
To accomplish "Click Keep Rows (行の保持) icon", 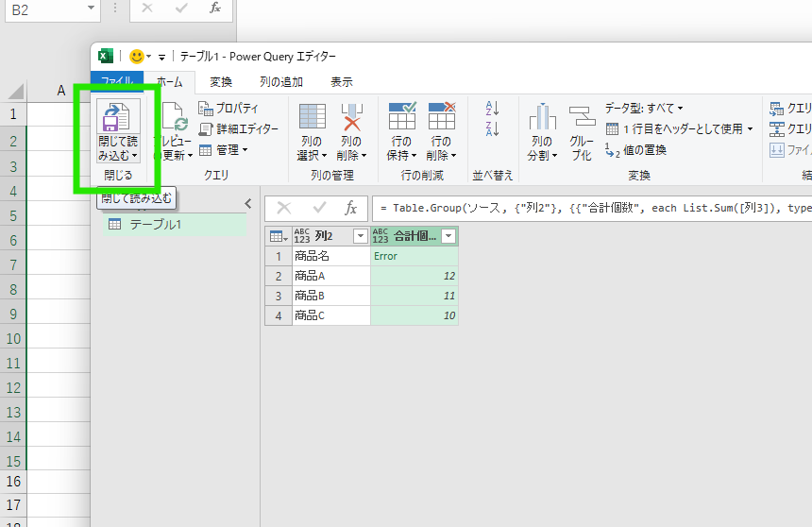I will point(402,118).
